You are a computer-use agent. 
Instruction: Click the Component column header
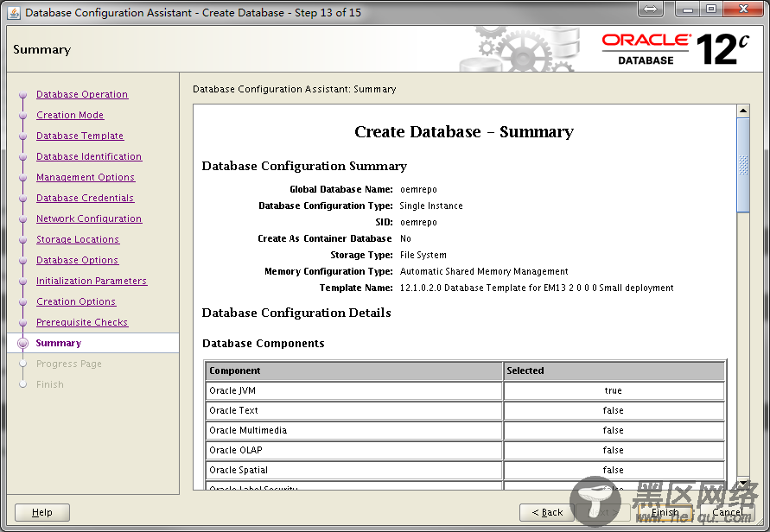click(353, 370)
